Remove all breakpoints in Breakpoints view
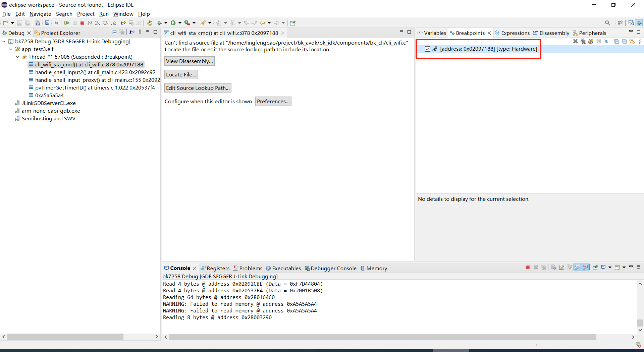 583,41
